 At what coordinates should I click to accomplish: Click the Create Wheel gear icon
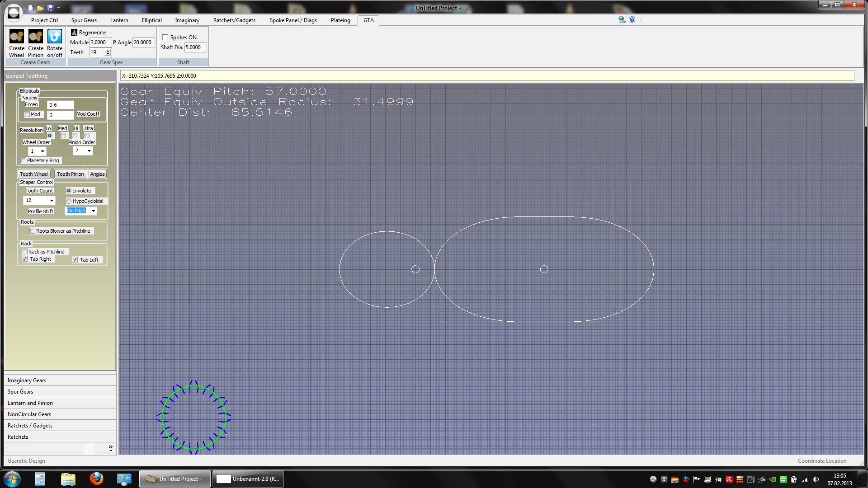pos(17,37)
